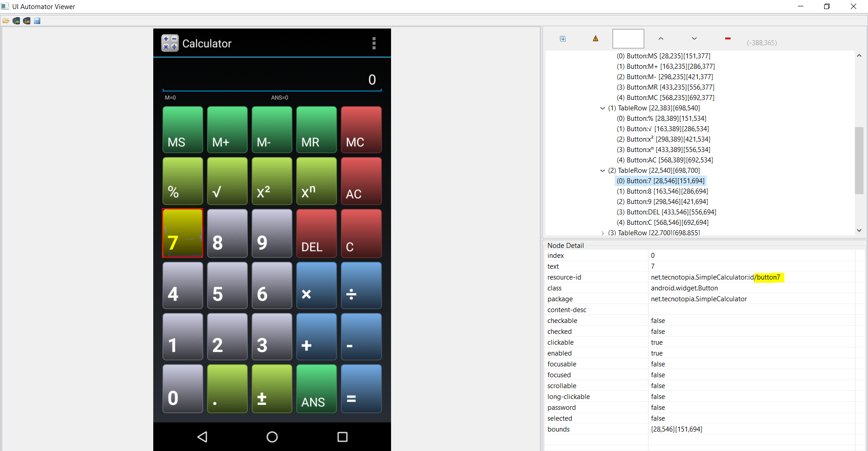Tap the decimal point key
The height and width of the screenshot is (451, 868).
point(227,389)
